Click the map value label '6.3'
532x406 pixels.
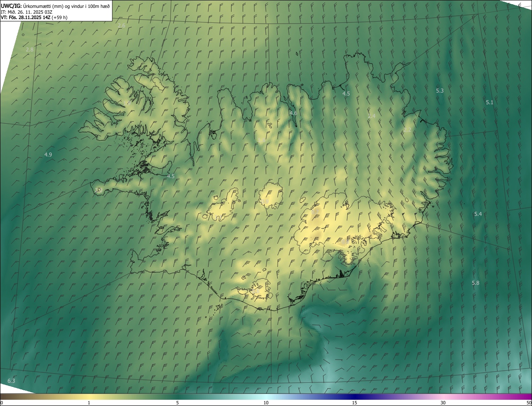point(11,381)
